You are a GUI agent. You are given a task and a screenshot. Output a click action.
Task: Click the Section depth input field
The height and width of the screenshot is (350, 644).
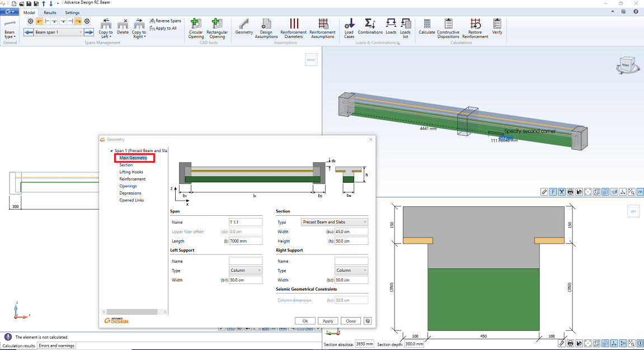414,344
